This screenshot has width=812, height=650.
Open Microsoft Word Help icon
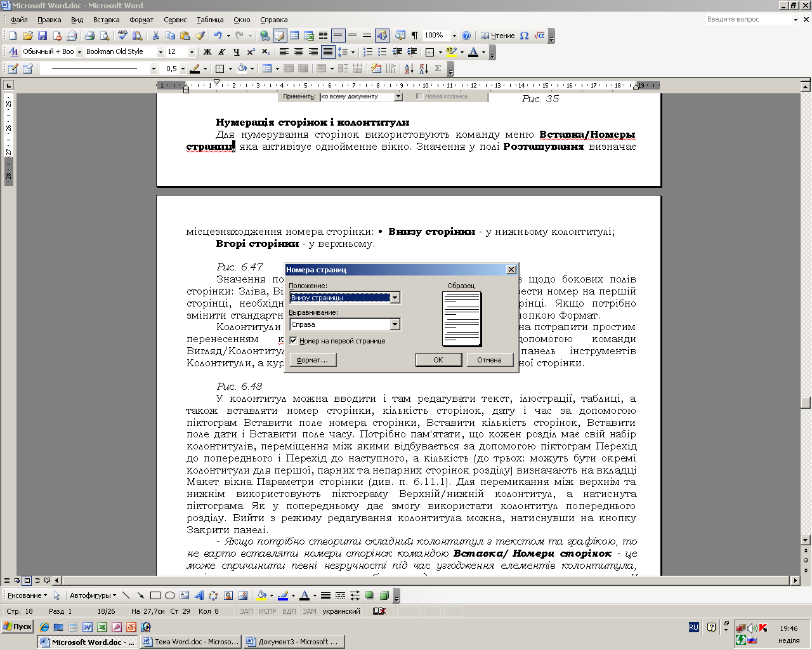[466, 36]
